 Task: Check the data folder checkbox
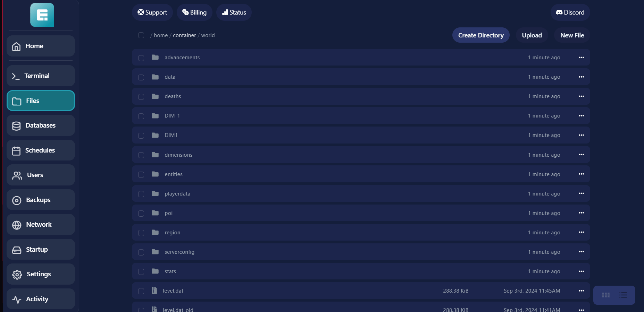[141, 77]
